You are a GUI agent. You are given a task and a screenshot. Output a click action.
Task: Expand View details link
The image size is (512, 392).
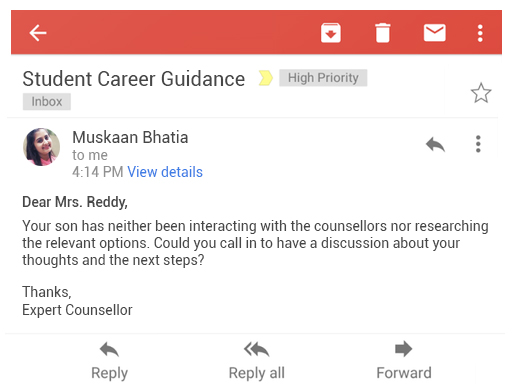(x=165, y=172)
